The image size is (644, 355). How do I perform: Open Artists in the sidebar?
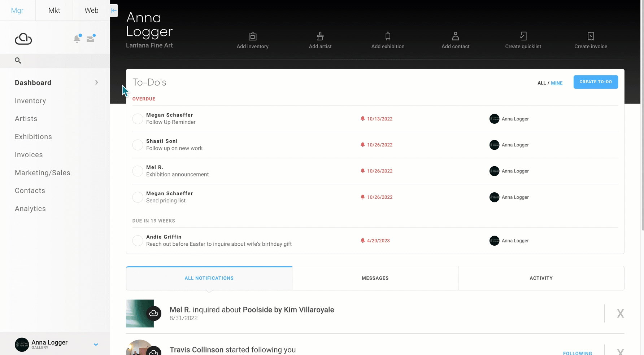[26, 119]
